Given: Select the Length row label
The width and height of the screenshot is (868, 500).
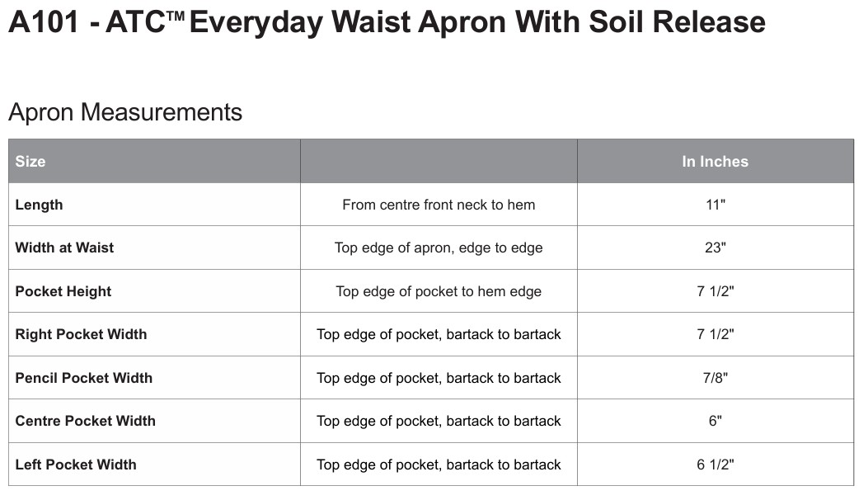Looking at the screenshot, I should pyautogui.click(x=39, y=205).
